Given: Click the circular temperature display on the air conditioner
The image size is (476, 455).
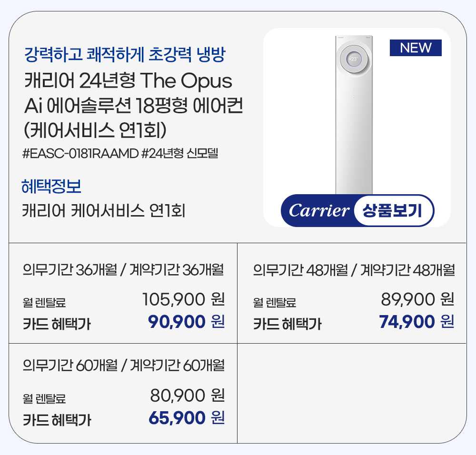Looking at the screenshot, I should point(354,59).
